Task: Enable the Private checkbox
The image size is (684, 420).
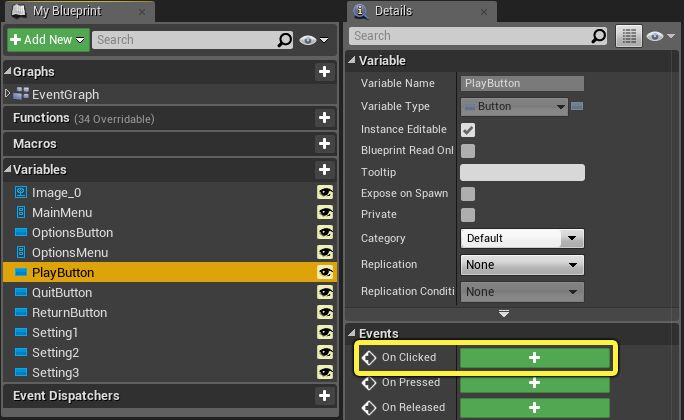Action: [x=468, y=215]
